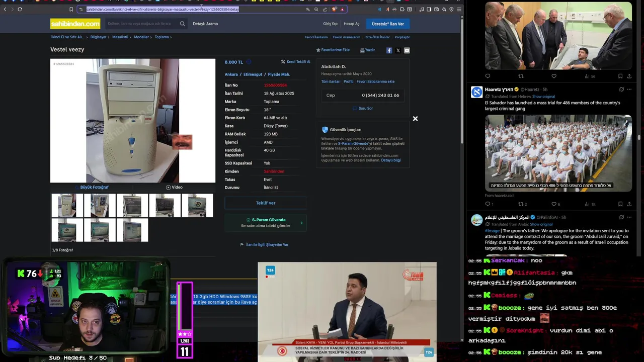Click the zoom magnifier icon in address bar
The width and height of the screenshot is (644, 362).
(x=316, y=9)
